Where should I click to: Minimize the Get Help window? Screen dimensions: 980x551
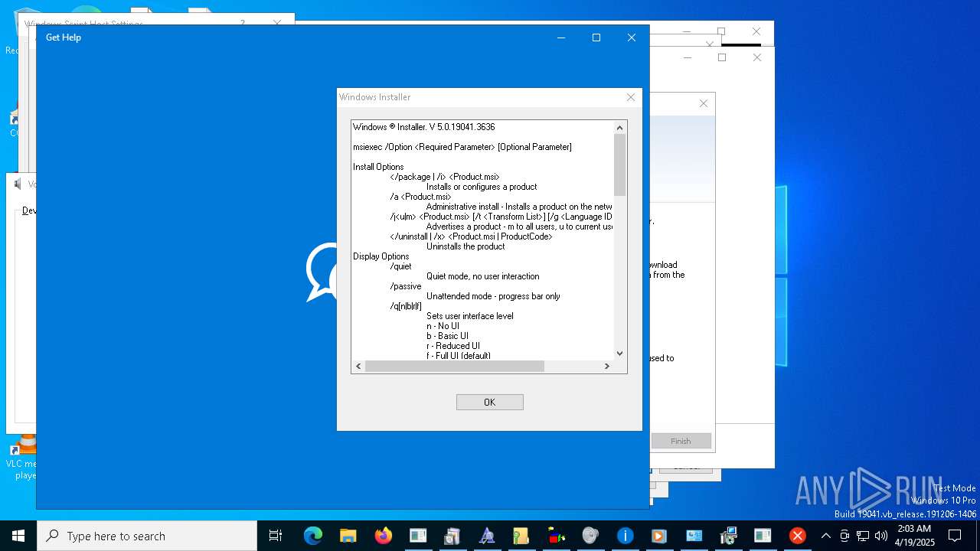[x=561, y=37]
